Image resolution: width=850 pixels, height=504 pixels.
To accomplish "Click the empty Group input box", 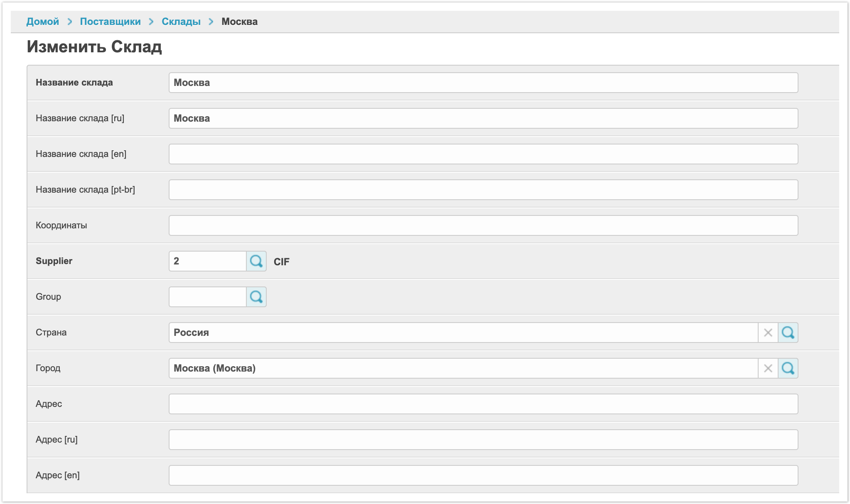I will coord(207,297).
